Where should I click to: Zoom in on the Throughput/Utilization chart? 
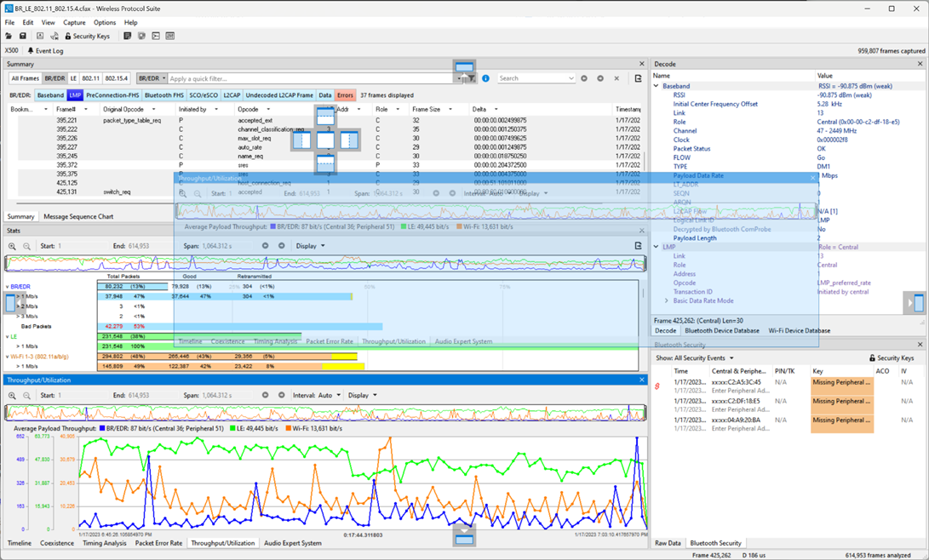click(x=12, y=396)
